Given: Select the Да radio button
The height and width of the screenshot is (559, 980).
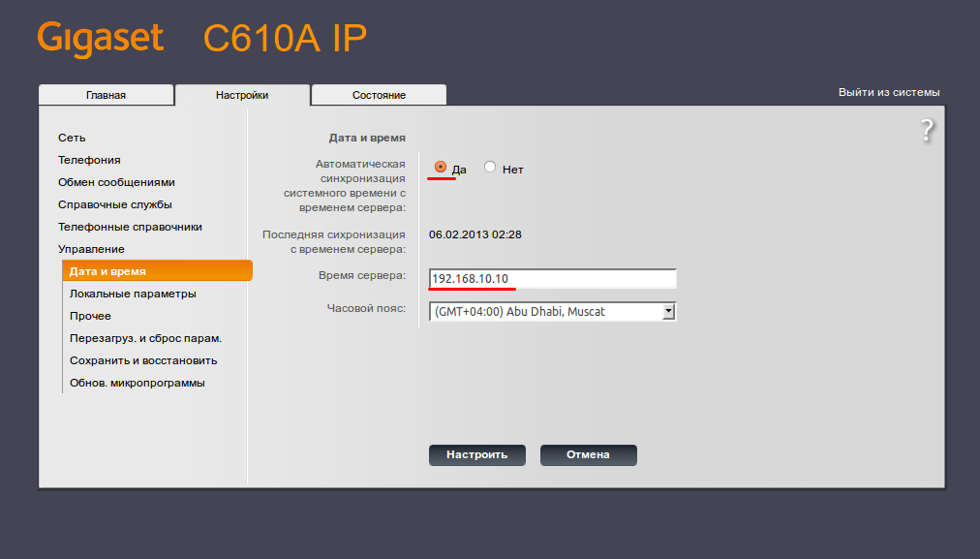Looking at the screenshot, I should click(x=441, y=167).
